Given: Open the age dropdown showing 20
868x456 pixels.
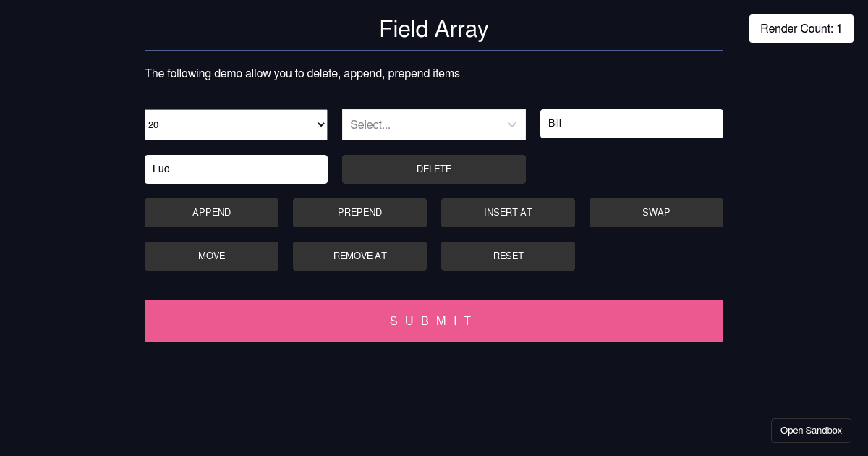Looking at the screenshot, I should point(236,124).
